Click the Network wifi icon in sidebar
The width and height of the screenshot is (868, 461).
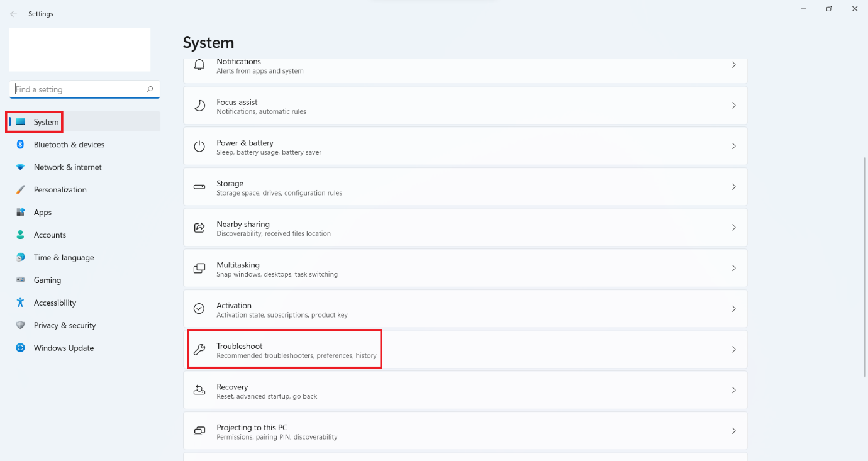21,167
